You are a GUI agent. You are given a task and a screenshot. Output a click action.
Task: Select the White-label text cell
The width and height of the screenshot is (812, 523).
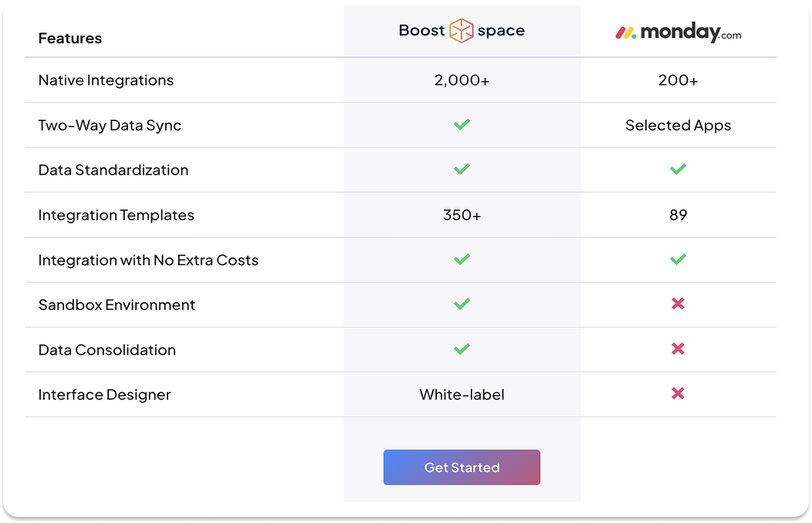click(462, 395)
